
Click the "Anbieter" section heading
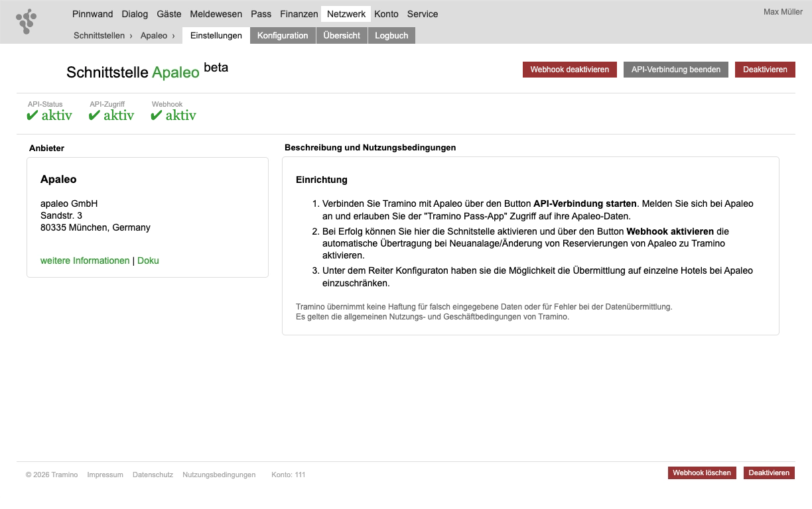pos(46,148)
